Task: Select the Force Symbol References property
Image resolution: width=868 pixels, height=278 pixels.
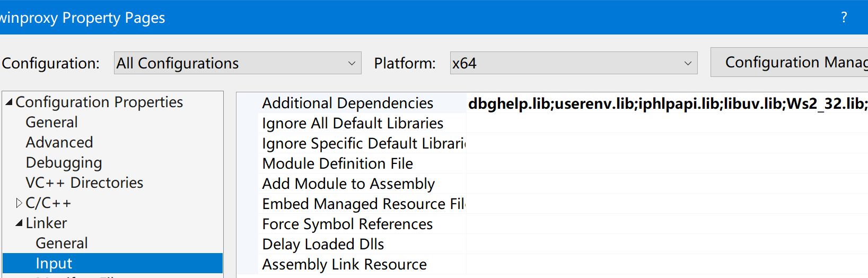Action: click(347, 224)
